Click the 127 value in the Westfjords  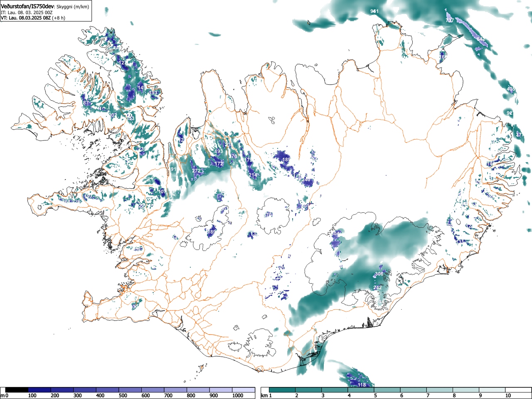[123, 63]
